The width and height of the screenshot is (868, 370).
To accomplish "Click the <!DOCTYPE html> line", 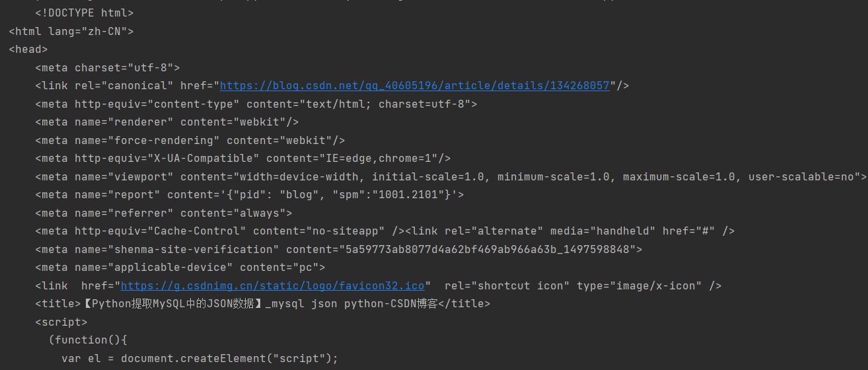I will [84, 13].
